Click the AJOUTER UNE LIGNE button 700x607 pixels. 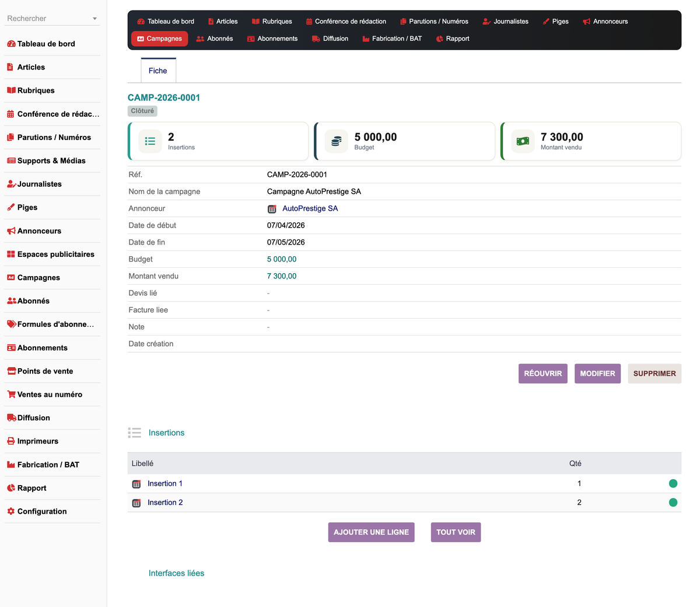(x=371, y=532)
